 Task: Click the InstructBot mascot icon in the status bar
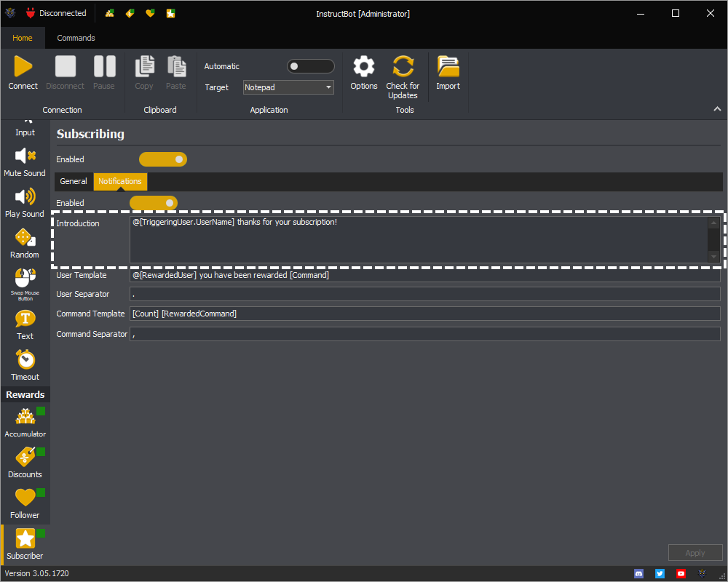702,574
